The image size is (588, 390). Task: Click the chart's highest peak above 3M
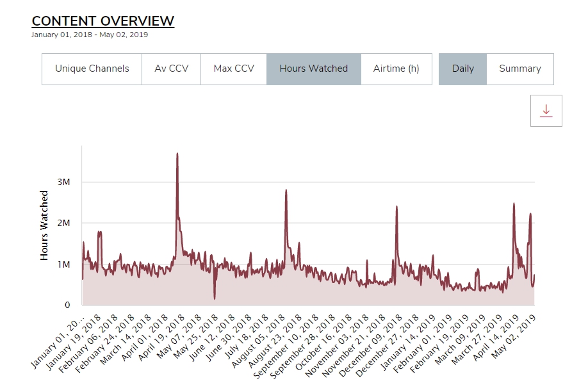[x=177, y=154]
